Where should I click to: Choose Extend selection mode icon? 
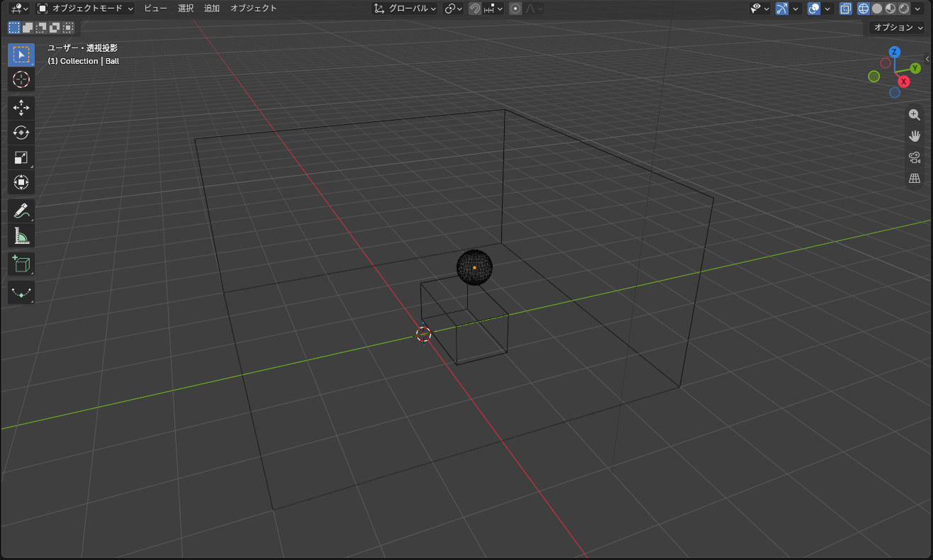[28, 28]
